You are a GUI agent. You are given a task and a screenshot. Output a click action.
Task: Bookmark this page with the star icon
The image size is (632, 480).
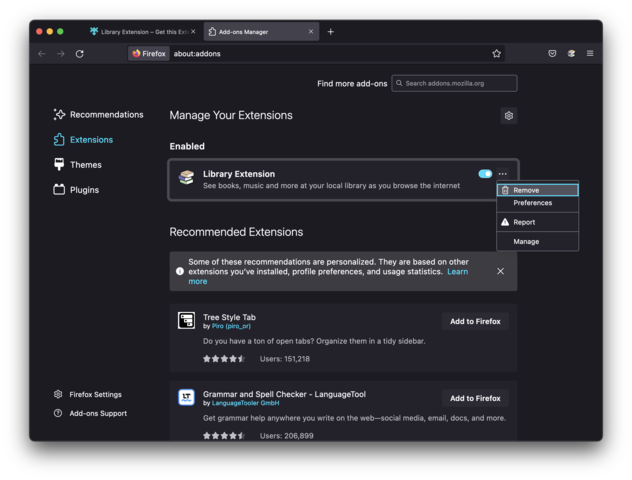[496, 54]
